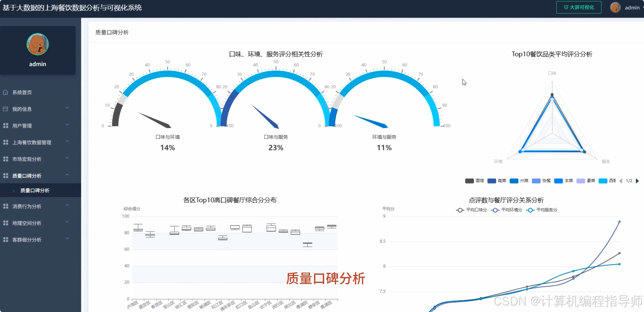Click the admin profile avatar
Viewport: 644px width, 312px height.
pos(615,7)
